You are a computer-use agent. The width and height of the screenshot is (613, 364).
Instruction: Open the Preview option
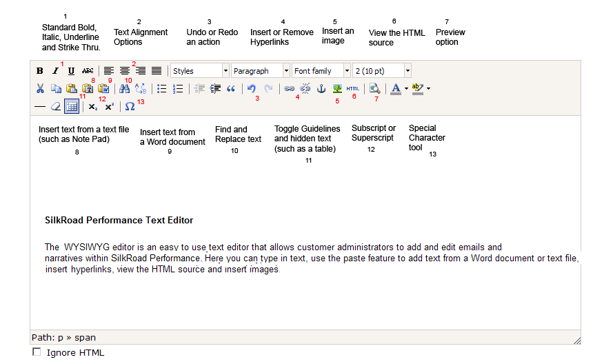374,89
